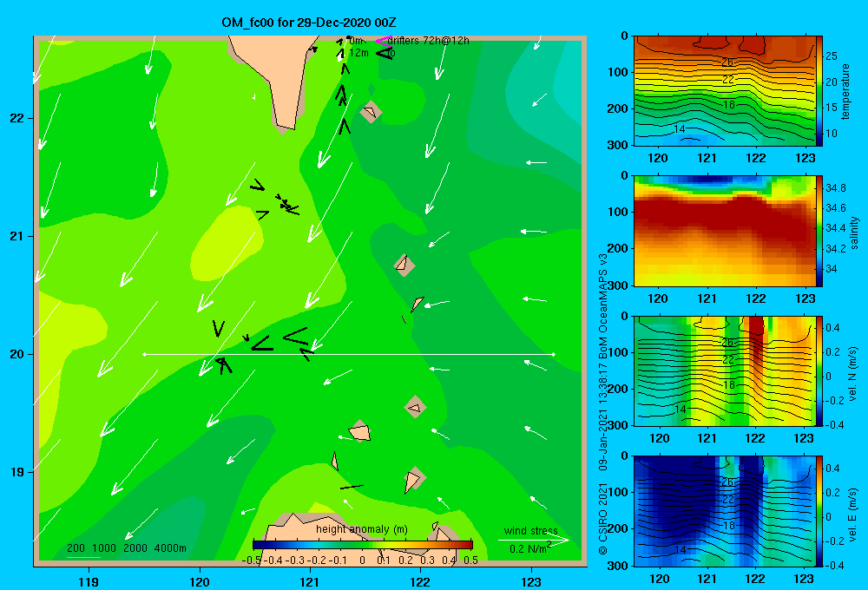The width and height of the screenshot is (868, 590).
Task: Click the main map longitude label '121'
Action: (310, 581)
